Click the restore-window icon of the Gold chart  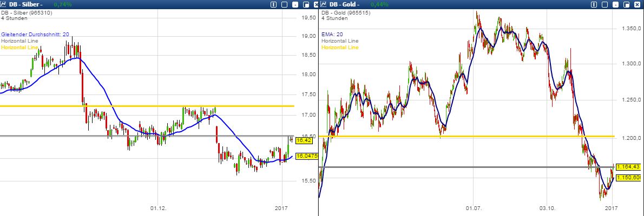click(x=626, y=4)
